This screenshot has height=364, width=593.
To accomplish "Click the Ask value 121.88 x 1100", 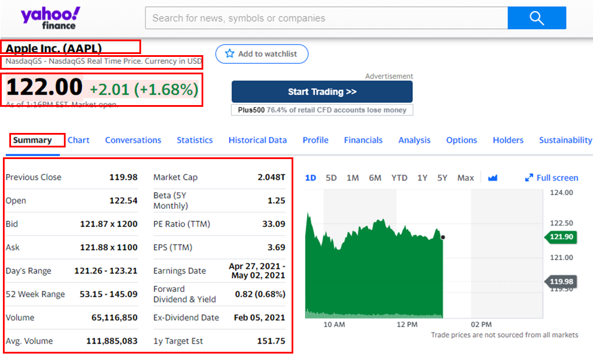I will tap(109, 247).
